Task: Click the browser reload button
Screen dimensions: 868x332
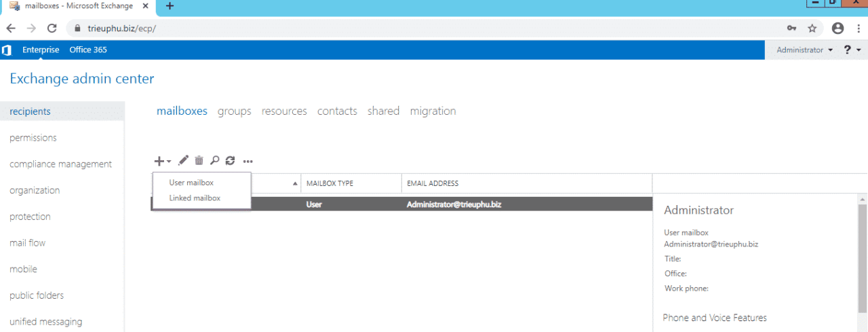Action: pyautogui.click(x=52, y=29)
